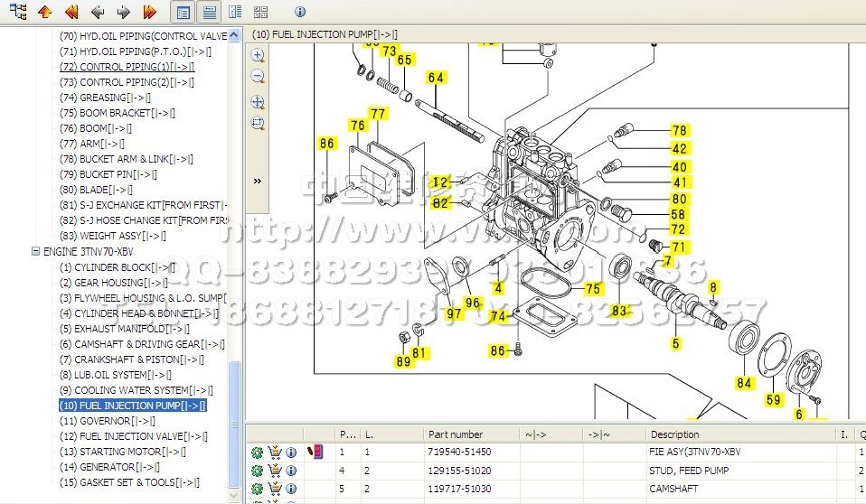Click the Part number column header
866x504 pixels.
(456, 434)
